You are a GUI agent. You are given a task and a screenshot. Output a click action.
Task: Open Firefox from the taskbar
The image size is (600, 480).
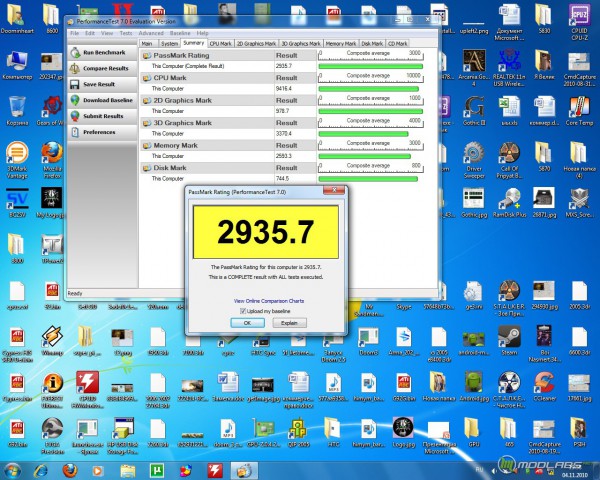70,470
